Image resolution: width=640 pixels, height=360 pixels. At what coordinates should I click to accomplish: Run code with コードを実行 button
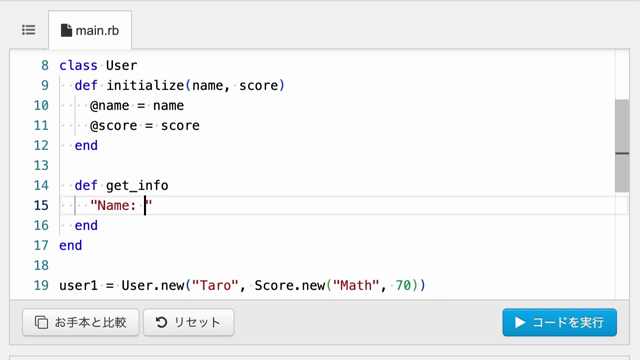[559, 322]
